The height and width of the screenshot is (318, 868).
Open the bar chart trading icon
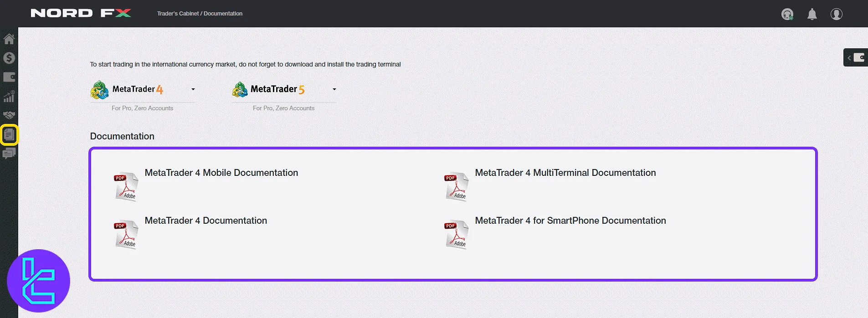(x=9, y=96)
